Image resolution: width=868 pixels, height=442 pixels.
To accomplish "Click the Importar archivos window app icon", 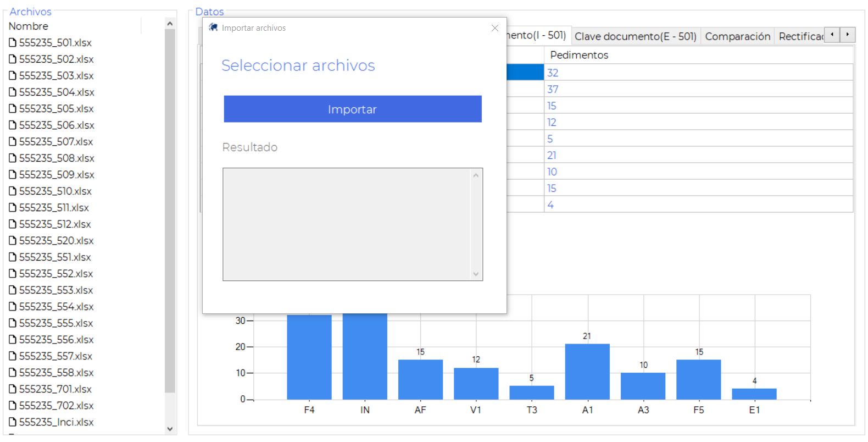I will [213, 27].
